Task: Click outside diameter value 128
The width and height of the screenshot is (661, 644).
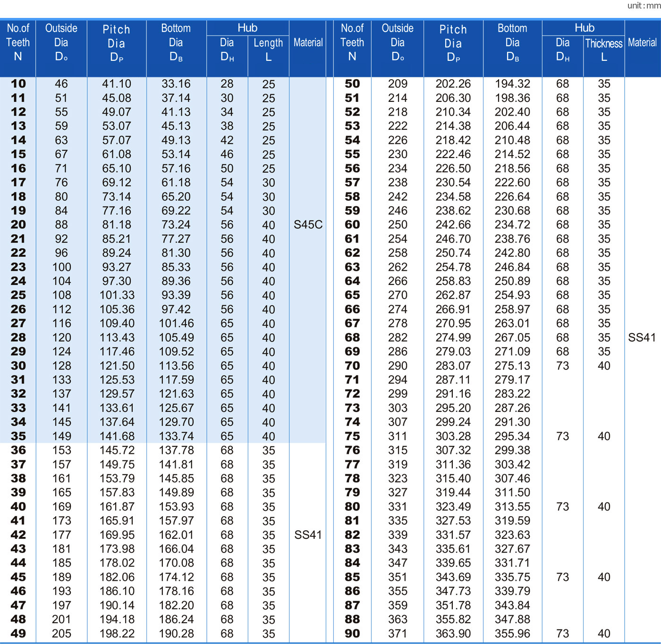Action: 61,366
